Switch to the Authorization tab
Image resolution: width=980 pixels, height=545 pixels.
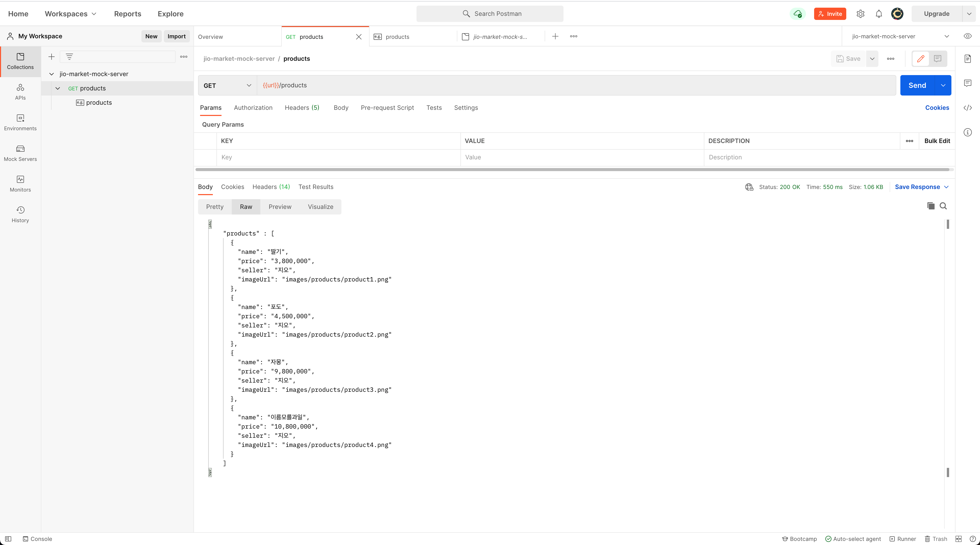253,108
